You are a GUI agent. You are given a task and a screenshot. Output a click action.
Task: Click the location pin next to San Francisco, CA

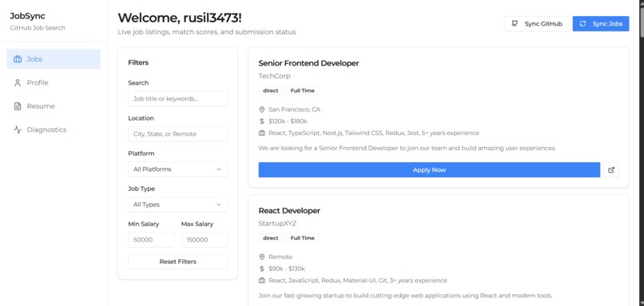pos(262,109)
